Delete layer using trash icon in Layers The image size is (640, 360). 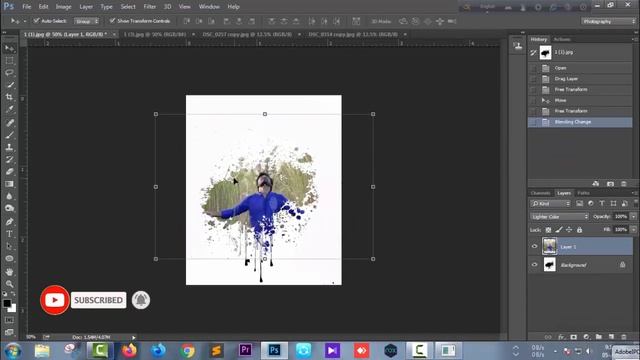pos(624,337)
